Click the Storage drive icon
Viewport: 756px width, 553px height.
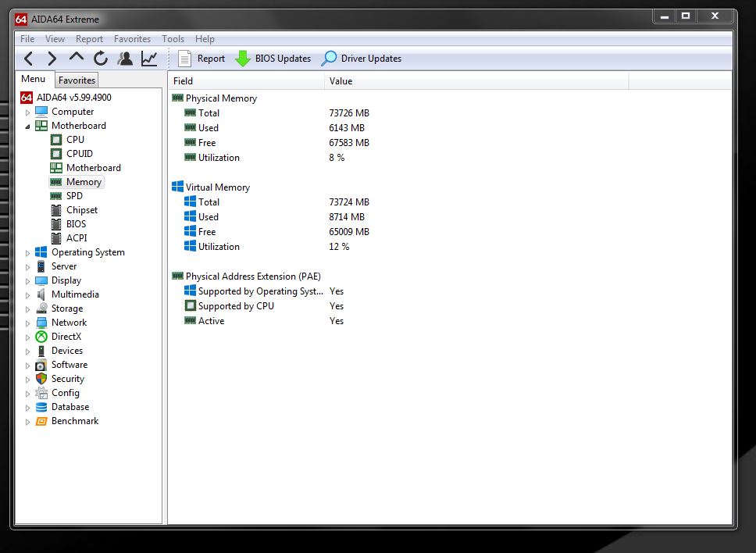point(41,309)
